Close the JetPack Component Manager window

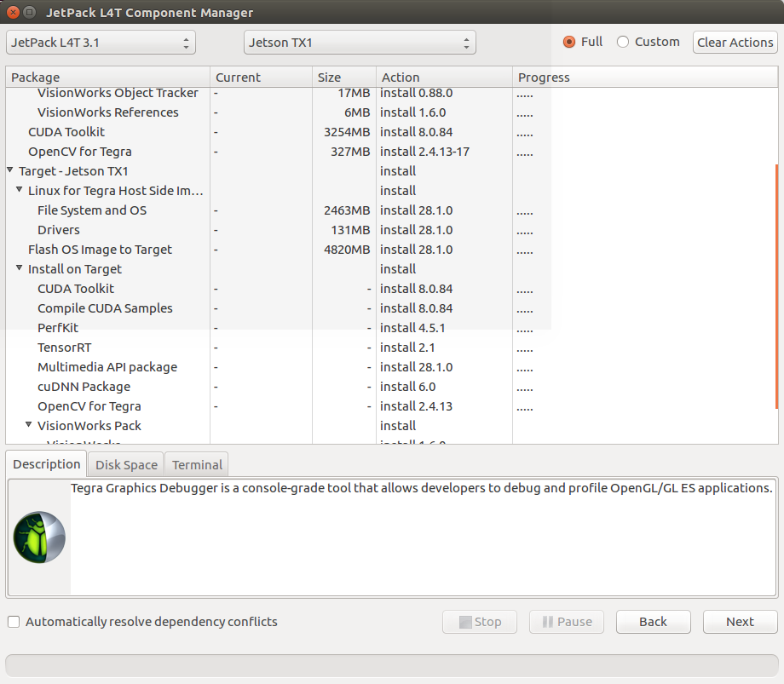(13, 12)
